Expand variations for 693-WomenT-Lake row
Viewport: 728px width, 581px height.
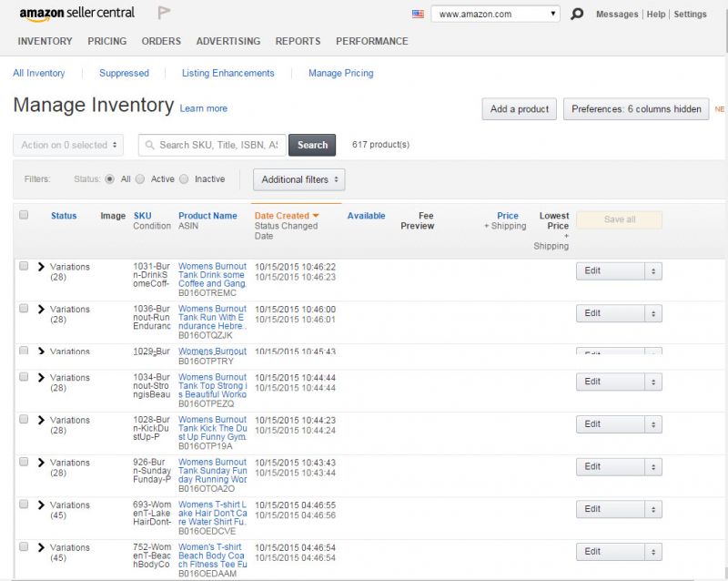pos(41,505)
